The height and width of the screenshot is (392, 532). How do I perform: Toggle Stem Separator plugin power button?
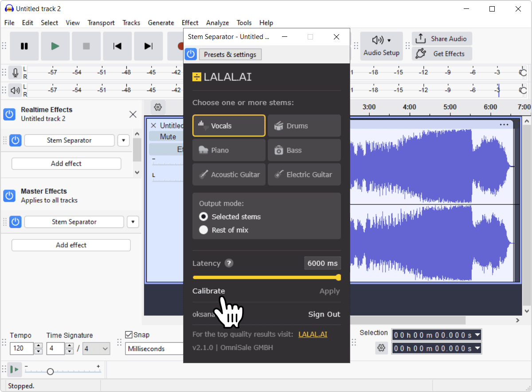191,54
